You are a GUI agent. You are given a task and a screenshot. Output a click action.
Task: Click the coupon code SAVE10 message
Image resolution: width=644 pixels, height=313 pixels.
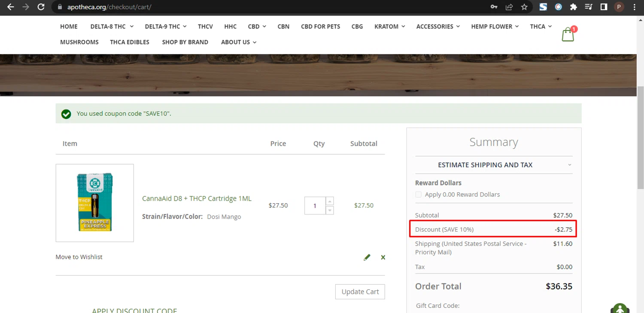pos(124,114)
